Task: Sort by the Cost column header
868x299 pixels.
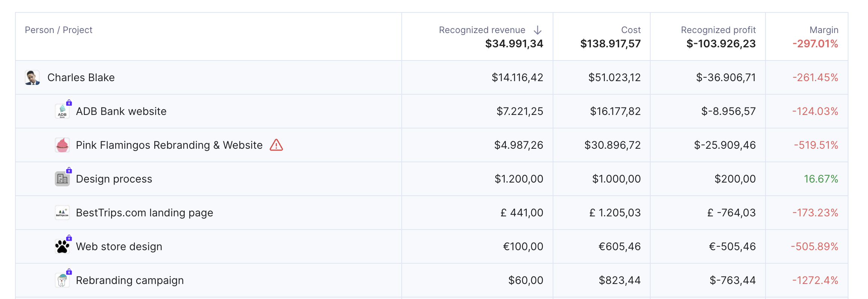Action: (631, 30)
